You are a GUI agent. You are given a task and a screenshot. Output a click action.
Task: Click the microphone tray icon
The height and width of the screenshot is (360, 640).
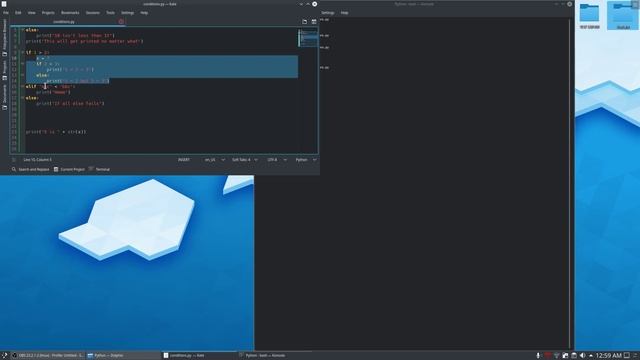coord(538,356)
